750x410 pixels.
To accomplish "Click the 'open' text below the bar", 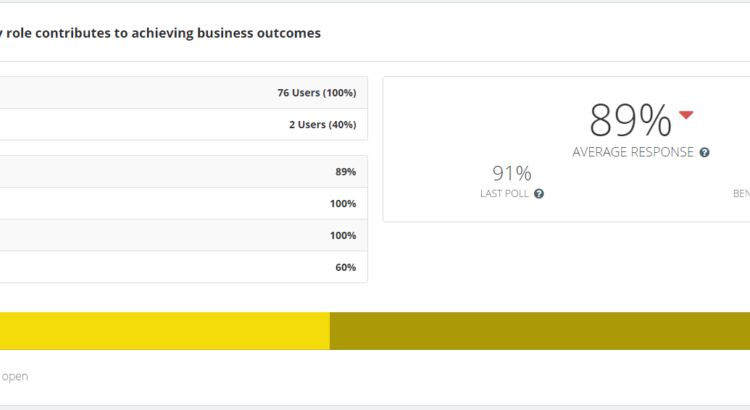I will coord(14,377).
